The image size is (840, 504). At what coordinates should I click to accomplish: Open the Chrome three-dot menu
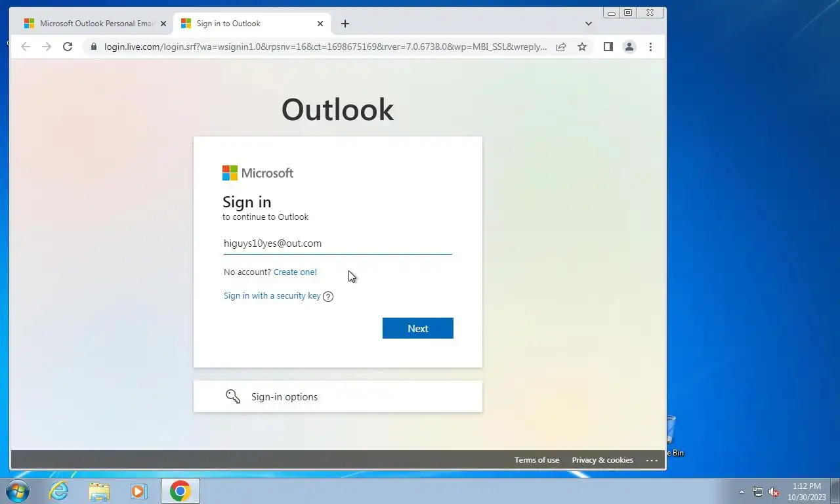(x=650, y=47)
